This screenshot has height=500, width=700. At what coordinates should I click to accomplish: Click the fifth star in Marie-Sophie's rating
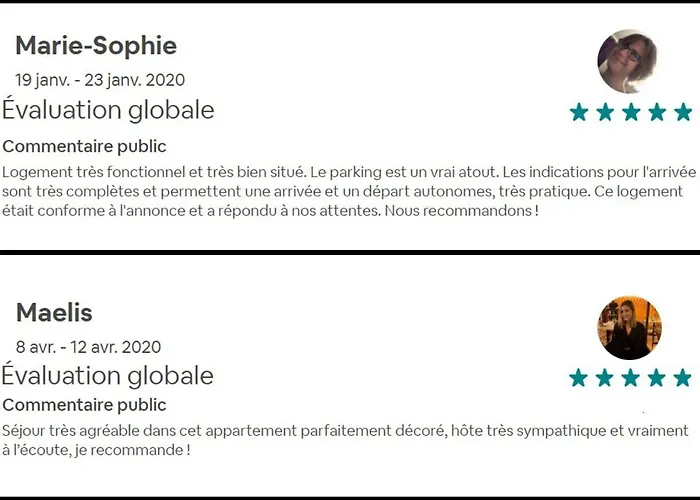683,112
